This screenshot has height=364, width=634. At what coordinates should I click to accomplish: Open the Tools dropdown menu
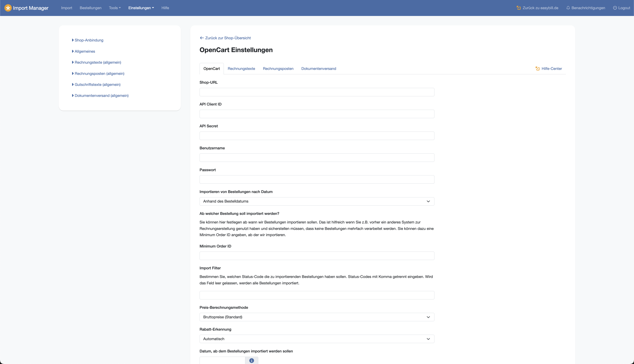(x=115, y=8)
